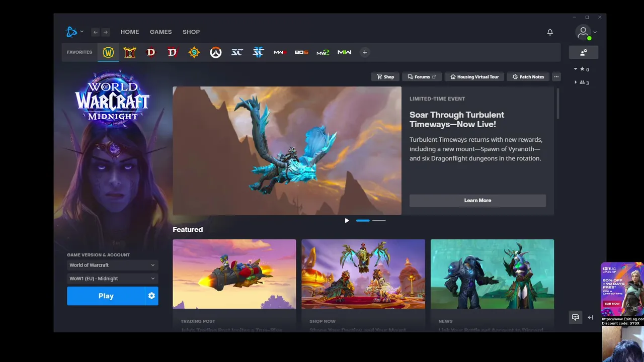Open game settings gear beside Play

pyautogui.click(x=151, y=296)
